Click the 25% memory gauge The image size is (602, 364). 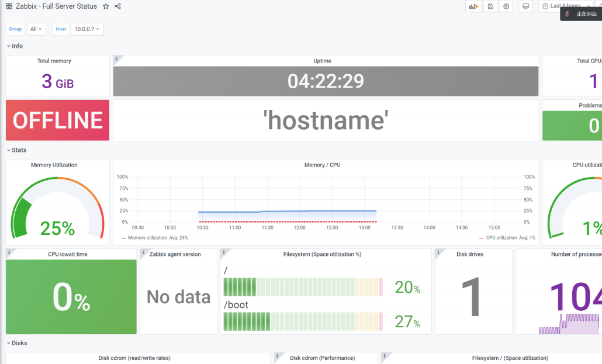pos(58,207)
